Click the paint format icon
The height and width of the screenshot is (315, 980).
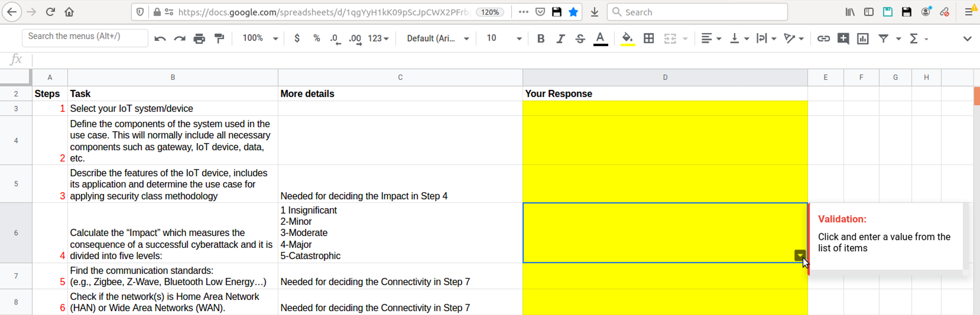219,38
